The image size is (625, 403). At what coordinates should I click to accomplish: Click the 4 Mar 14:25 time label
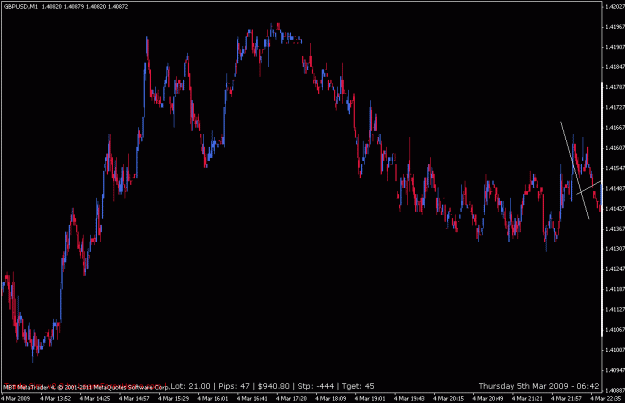tap(95, 398)
